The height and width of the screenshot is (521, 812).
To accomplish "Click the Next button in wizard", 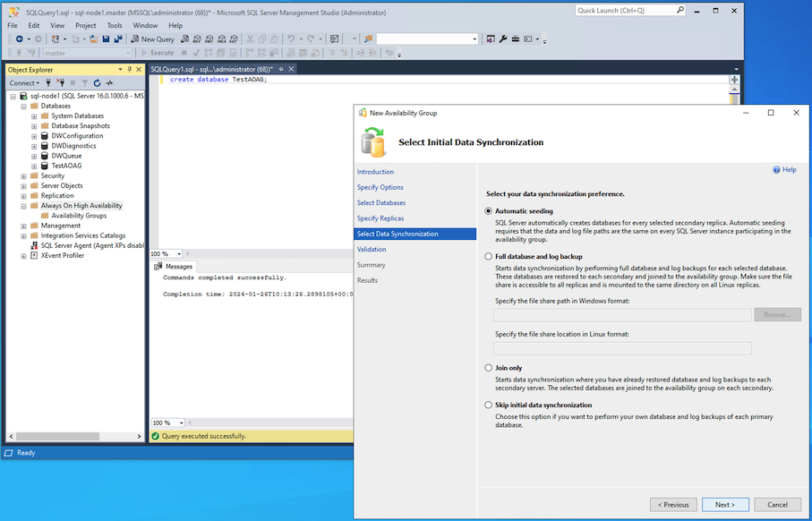I will pos(725,504).
